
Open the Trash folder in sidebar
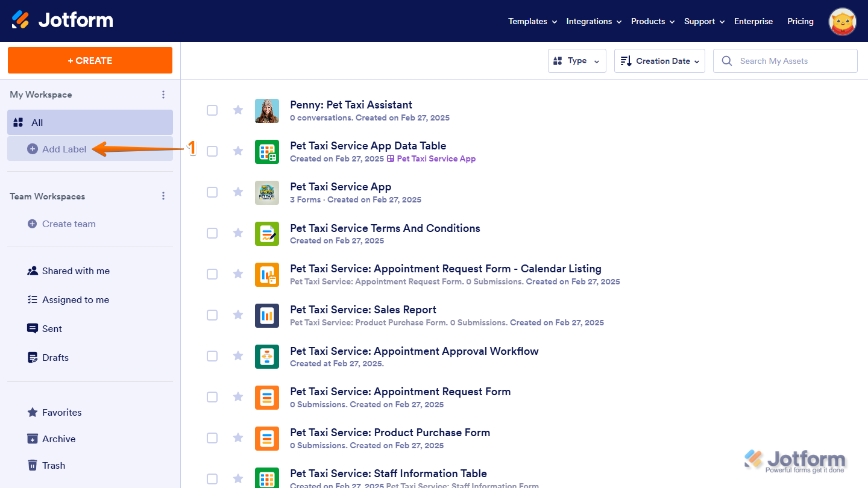53,465
